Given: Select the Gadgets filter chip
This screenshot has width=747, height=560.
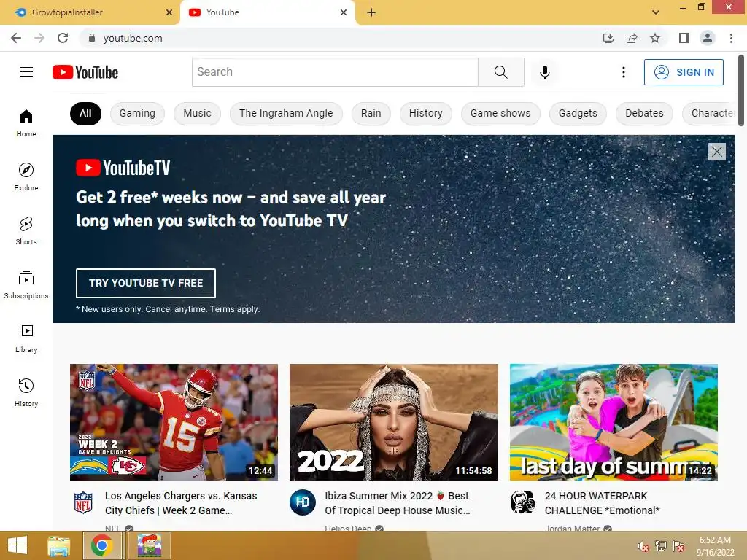Looking at the screenshot, I should click(578, 113).
